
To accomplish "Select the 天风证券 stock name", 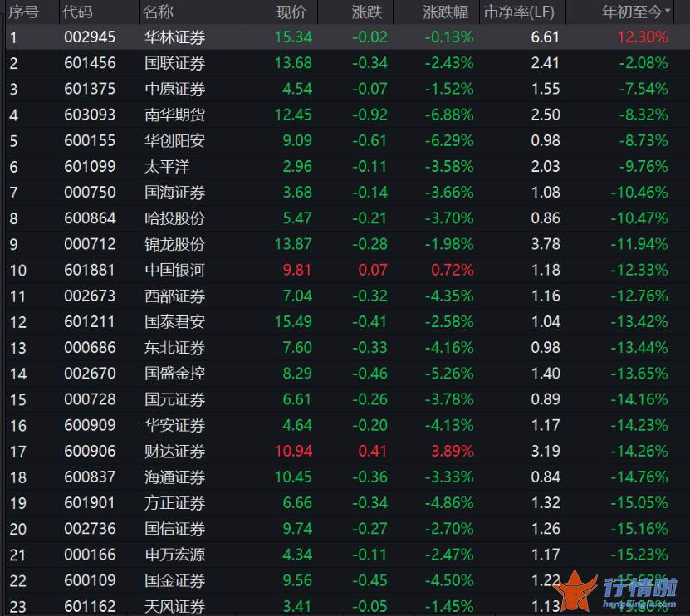I will tap(174, 607).
